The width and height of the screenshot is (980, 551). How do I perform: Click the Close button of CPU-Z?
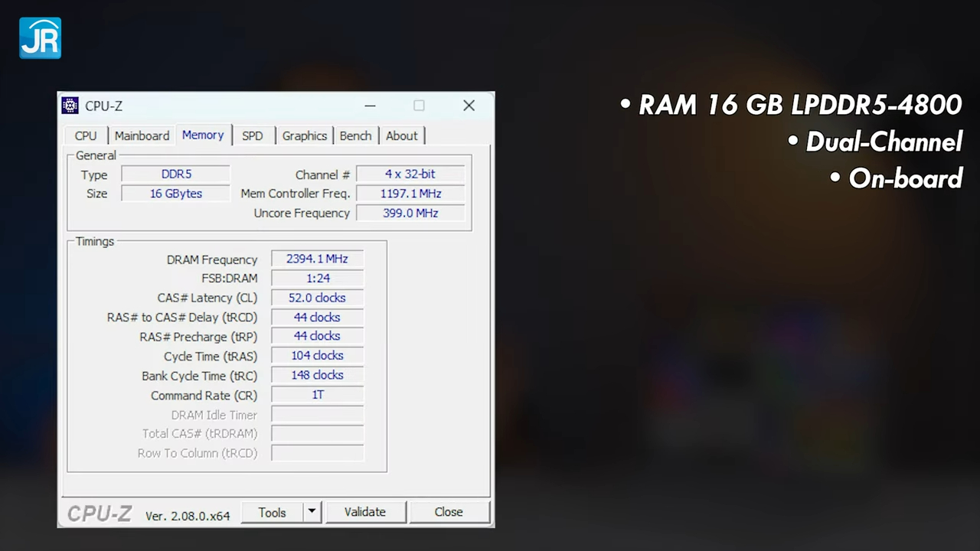[x=448, y=512]
